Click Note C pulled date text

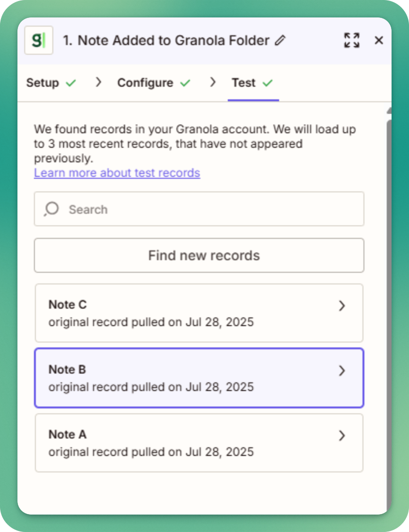(151, 322)
